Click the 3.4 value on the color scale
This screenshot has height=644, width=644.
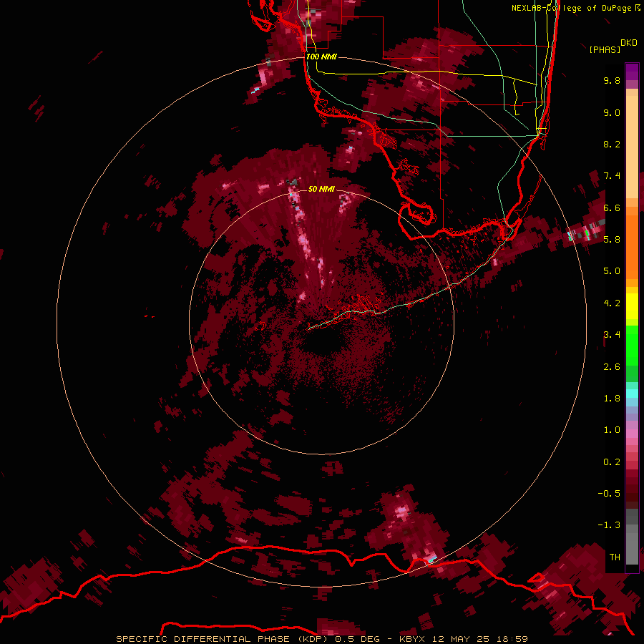(612, 335)
